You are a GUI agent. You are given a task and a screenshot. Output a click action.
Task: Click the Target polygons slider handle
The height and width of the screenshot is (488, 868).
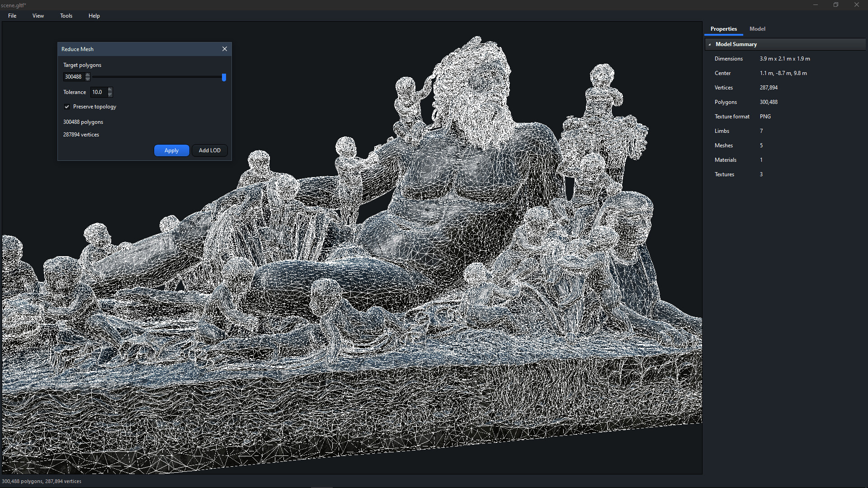pyautogui.click(x=223, y=78)
